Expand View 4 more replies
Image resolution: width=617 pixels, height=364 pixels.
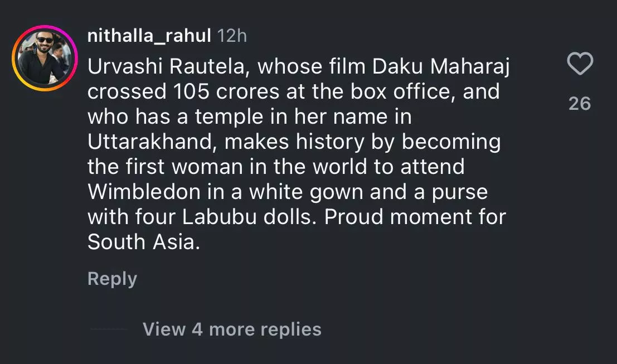[x=232, y=329]
